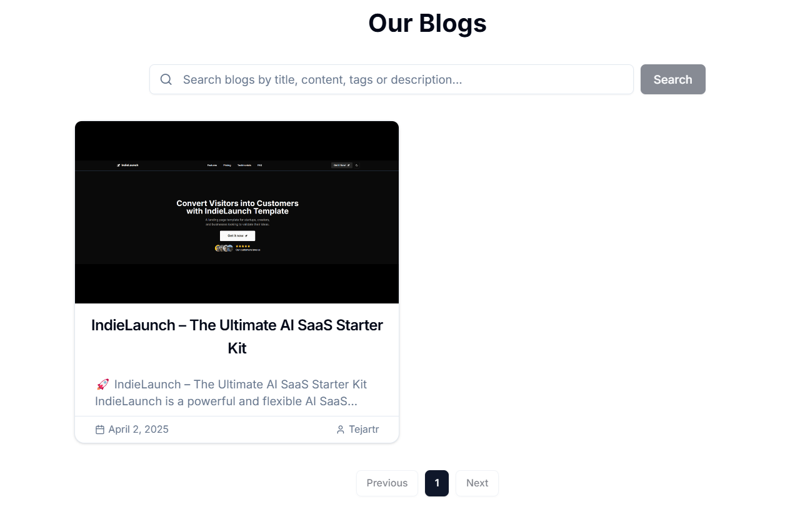This screenshot has width=805, height=532.
Task: Click the user icon next to Tejartr
Action: click(341, 430)
